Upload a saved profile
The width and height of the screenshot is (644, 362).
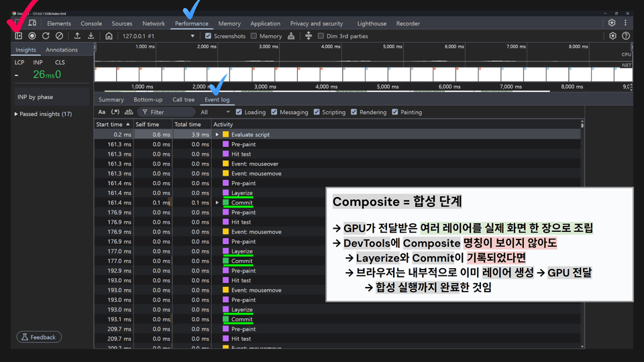77,36
